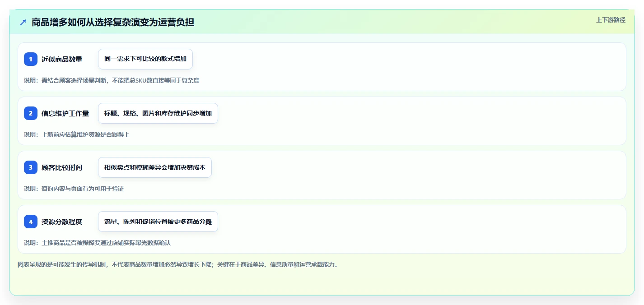Select the step 3 number badge

(31, 167)
